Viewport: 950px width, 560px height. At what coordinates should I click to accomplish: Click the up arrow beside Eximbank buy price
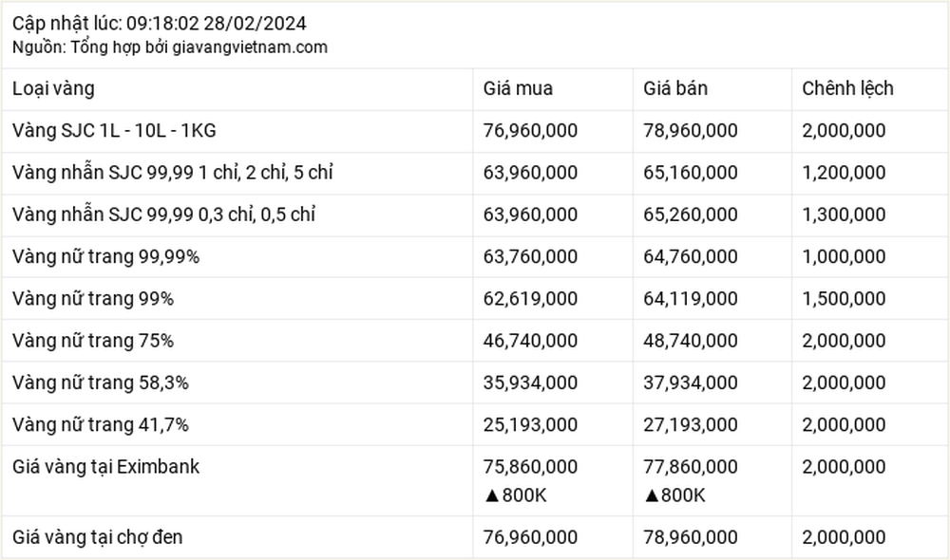pyautogui.click(x=492, y=495)
